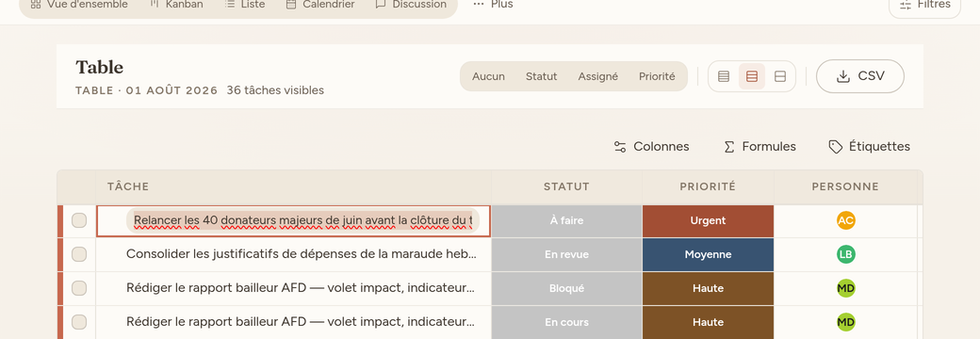Sort by the TÂCHE column header
The height and width of the screenshot is (339, 980).
pos(293,186)
